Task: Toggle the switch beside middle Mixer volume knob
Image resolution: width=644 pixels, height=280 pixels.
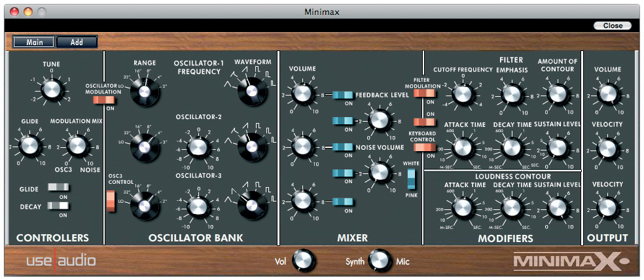Action: [342, 147]
